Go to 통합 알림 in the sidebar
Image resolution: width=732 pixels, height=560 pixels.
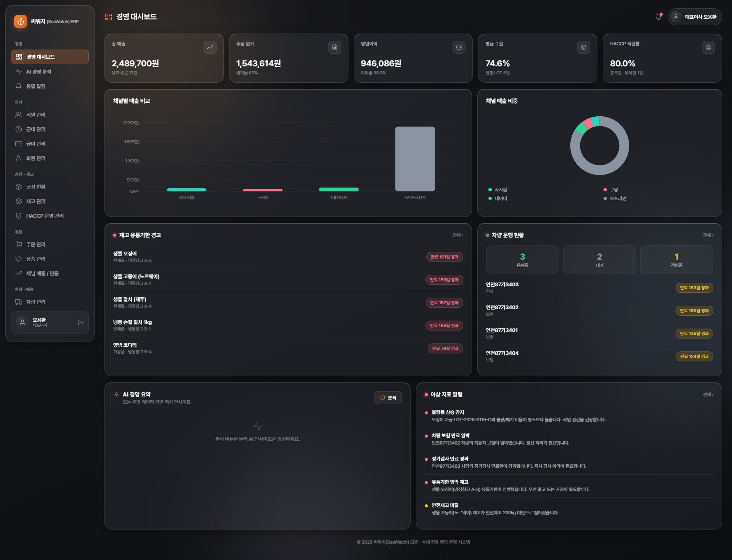click(x=50, y=86)
